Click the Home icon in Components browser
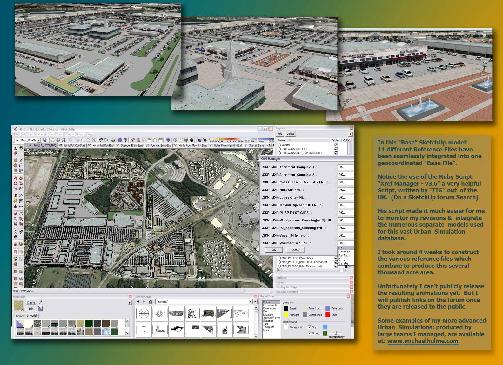The height and width of the screenshot is (365, 503). pos(151,302)
